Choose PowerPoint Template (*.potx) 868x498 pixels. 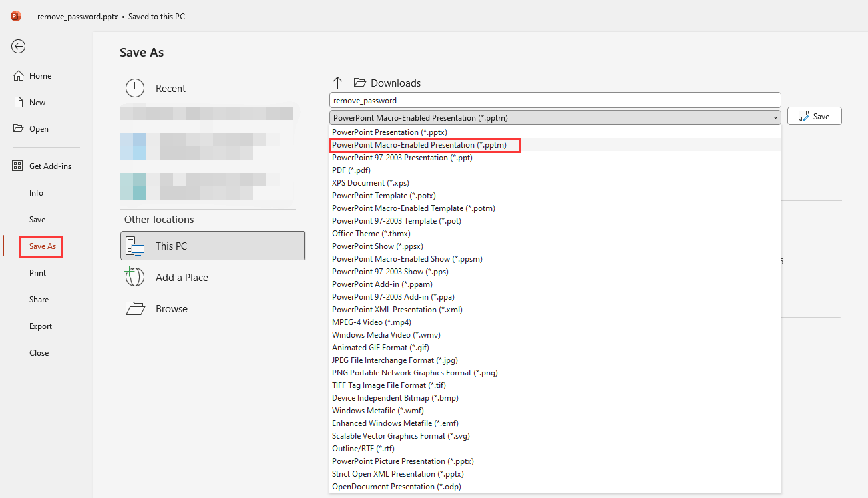coord(555,196)
